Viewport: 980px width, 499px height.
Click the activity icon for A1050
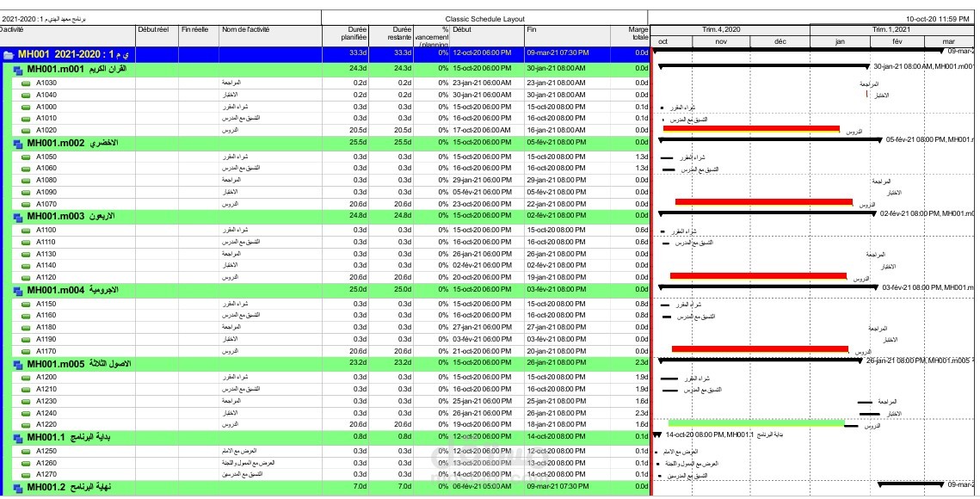[x=26, y=157]
